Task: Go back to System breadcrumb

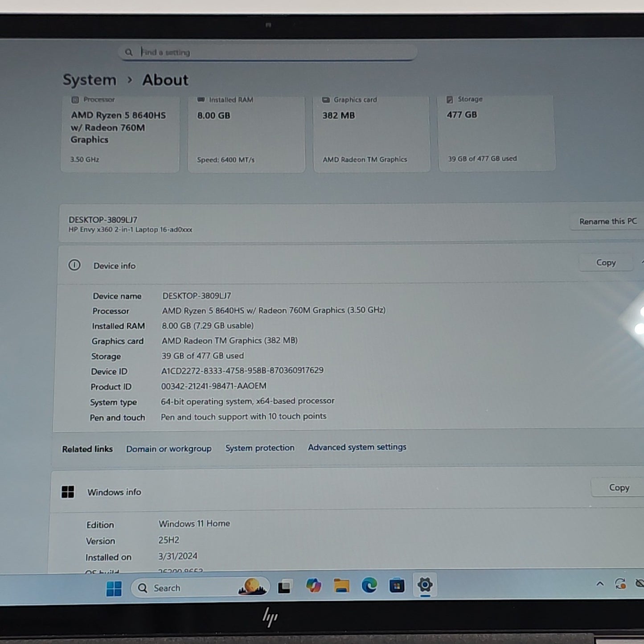Action: pos(89,80)
